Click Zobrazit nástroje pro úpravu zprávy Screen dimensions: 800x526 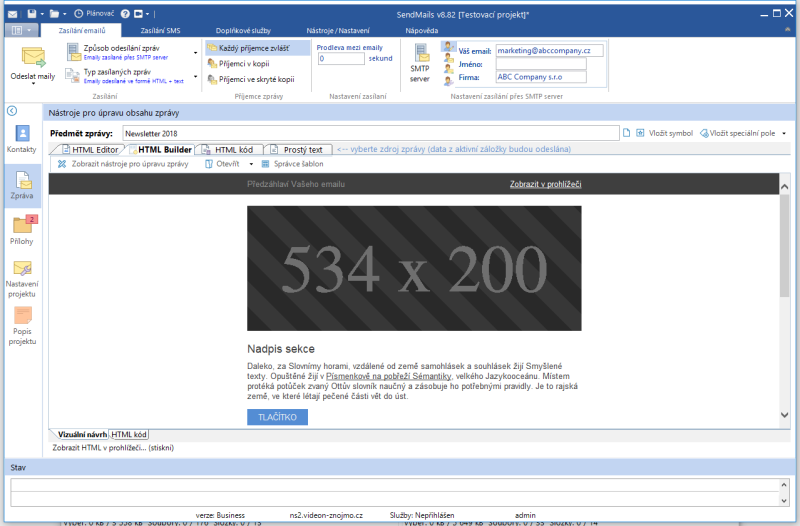pyautogui.click(x=122, y=163)
